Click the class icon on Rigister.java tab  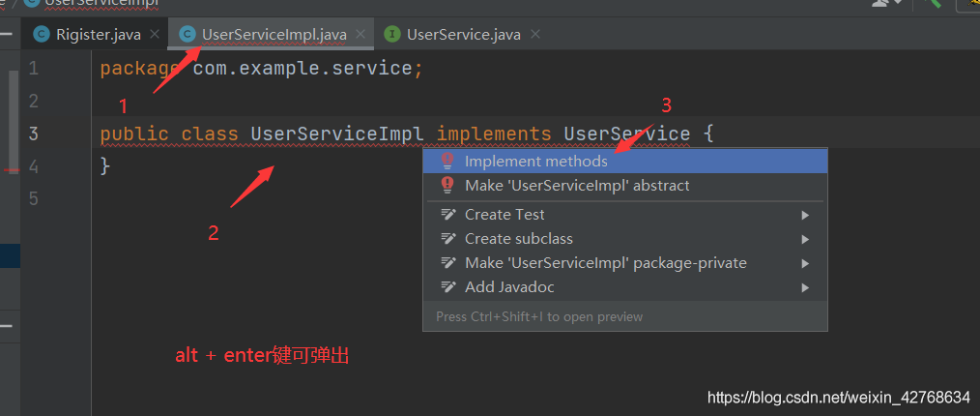pyautogui.click(x=41, y=35)
